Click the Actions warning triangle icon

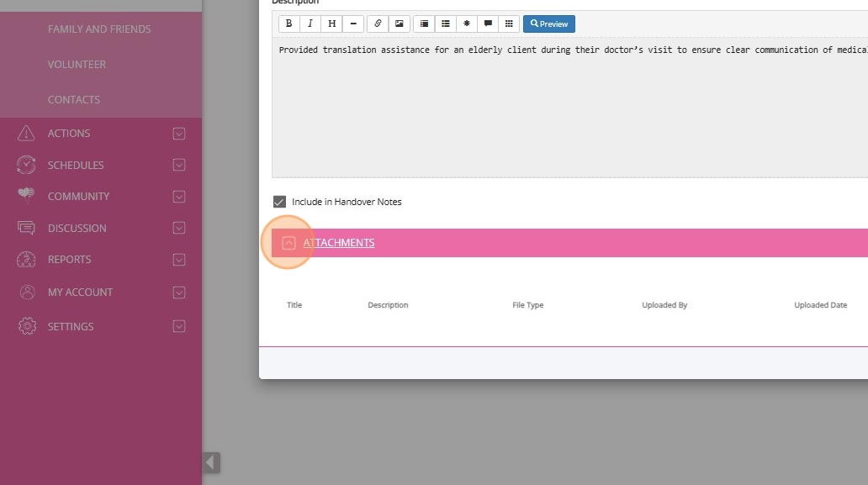(x=26, y=134)
